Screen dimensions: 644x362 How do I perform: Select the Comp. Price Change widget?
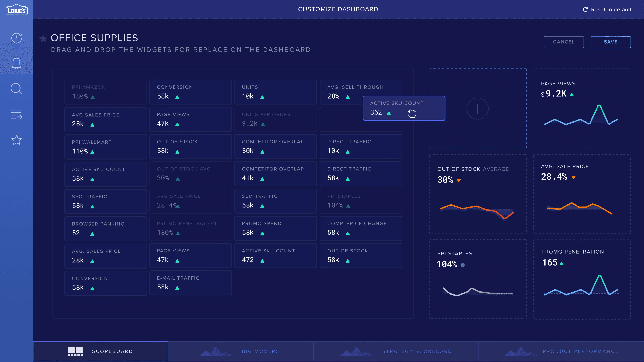tap(361, 228)
